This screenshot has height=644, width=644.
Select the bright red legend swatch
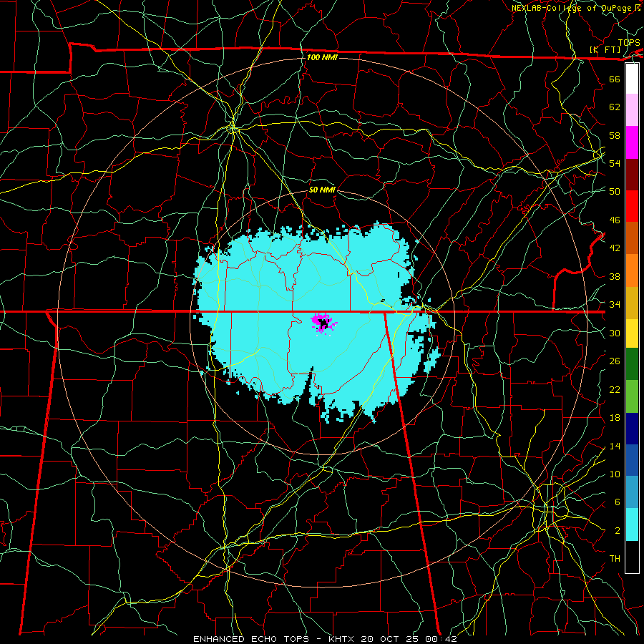pos(632,206)
